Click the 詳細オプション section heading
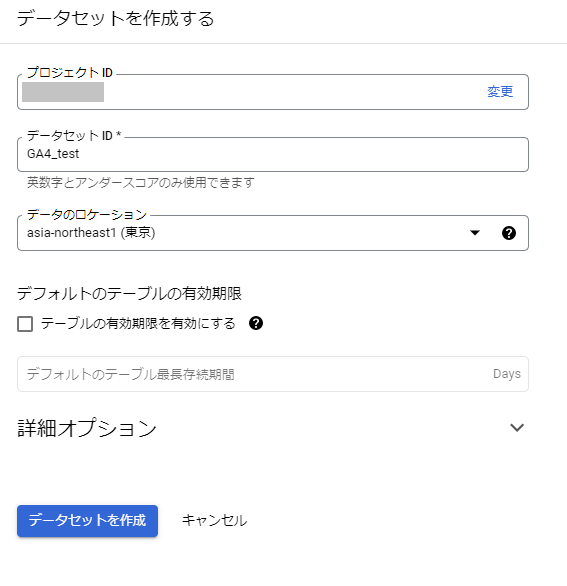Image resolution: width=567 pixels, height=586 pixels. [87, 428]
